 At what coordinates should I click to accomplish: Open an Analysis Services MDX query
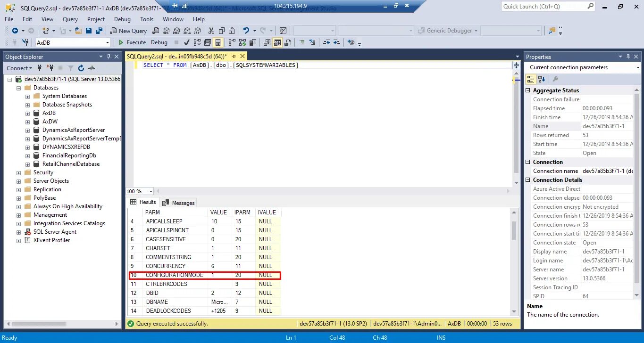(166, 31)
